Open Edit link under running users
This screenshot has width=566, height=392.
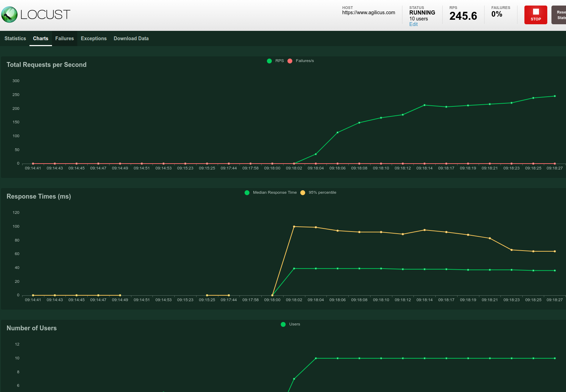(x=413, y=24)
